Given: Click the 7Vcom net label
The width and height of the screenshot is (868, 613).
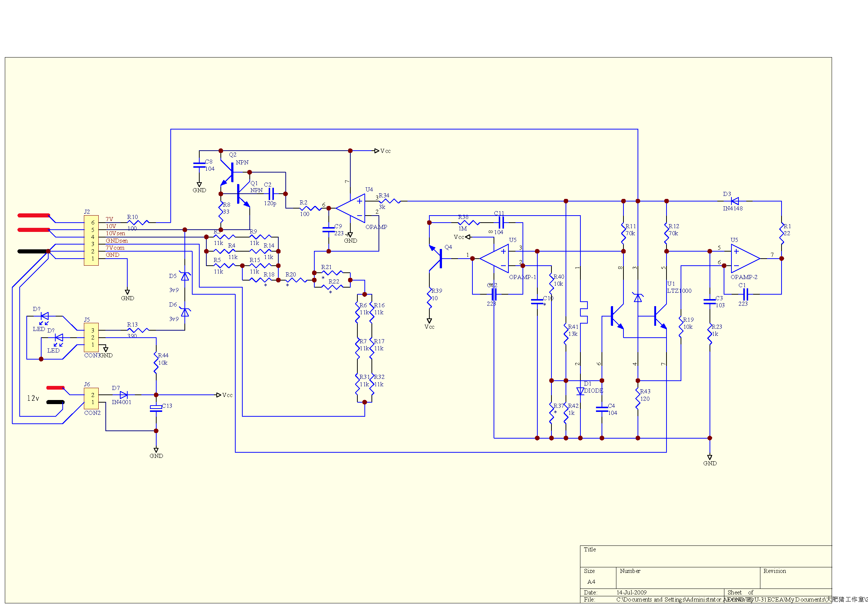Looking at the screenshot, I should coord(115,248).
